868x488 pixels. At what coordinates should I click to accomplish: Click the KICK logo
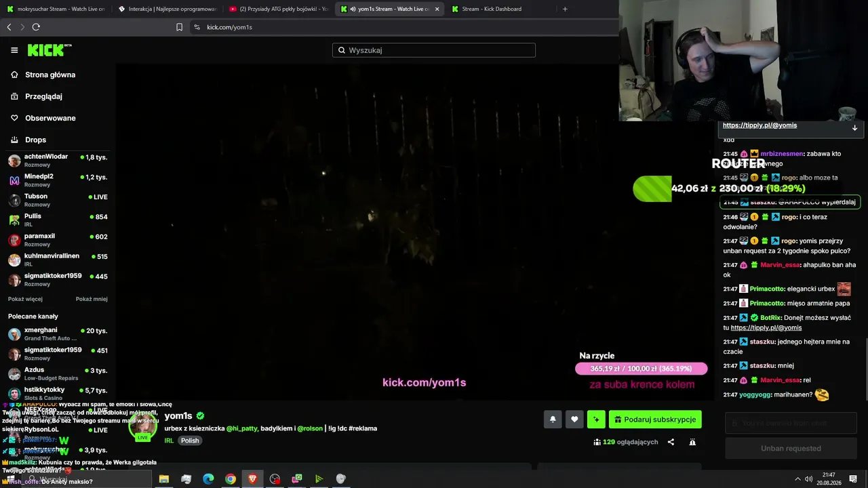[49, 50]
